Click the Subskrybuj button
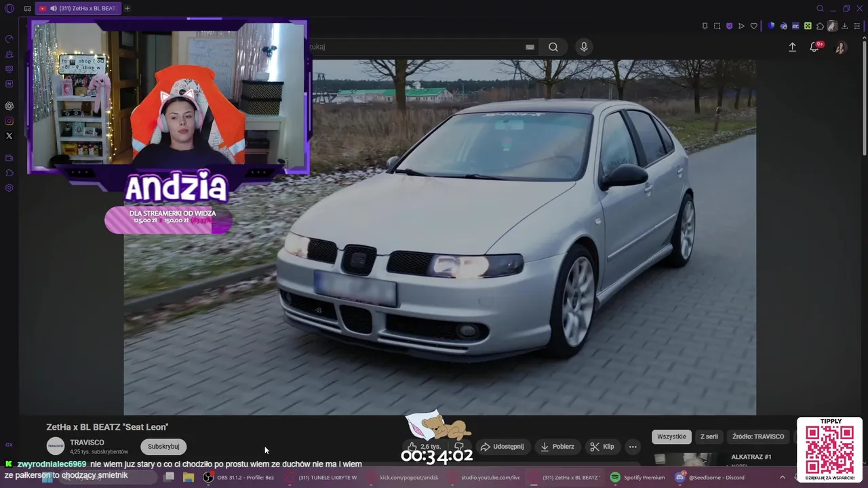This screenshot has width=868, height=488. pyautogui.click(x=163, y=447)
